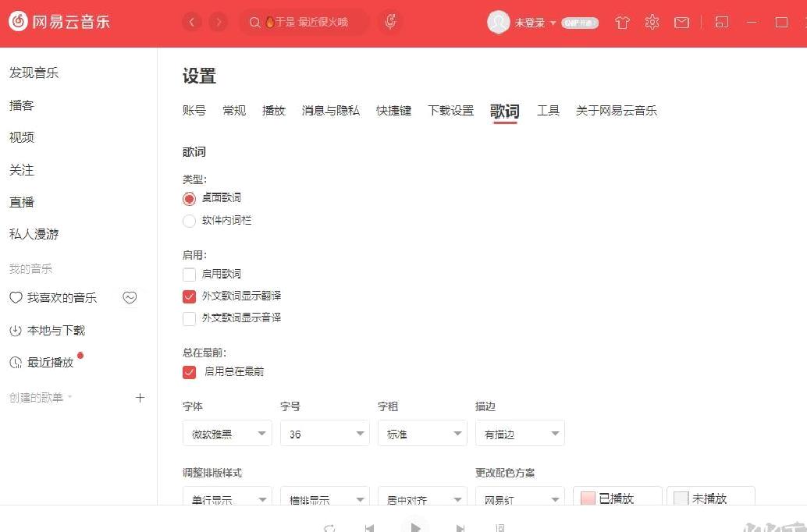Switch to 关于网易云音乐 tab

click(x=617, y=111)
